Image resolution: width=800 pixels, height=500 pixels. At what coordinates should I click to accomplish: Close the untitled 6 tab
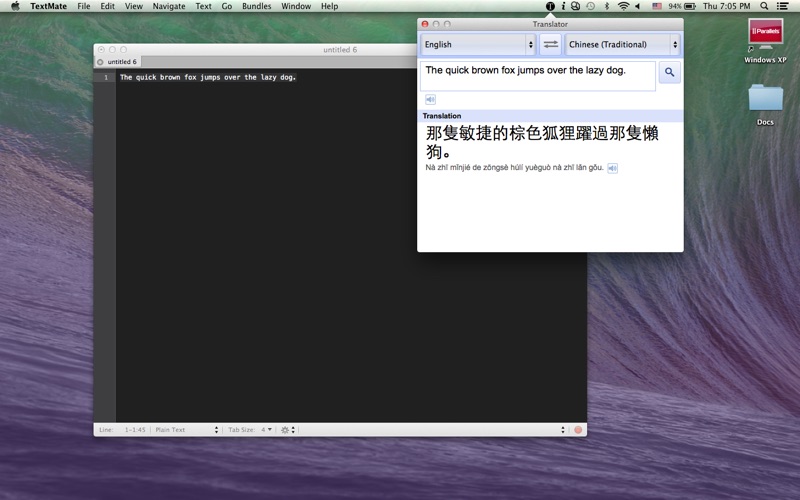coord(100,62)
